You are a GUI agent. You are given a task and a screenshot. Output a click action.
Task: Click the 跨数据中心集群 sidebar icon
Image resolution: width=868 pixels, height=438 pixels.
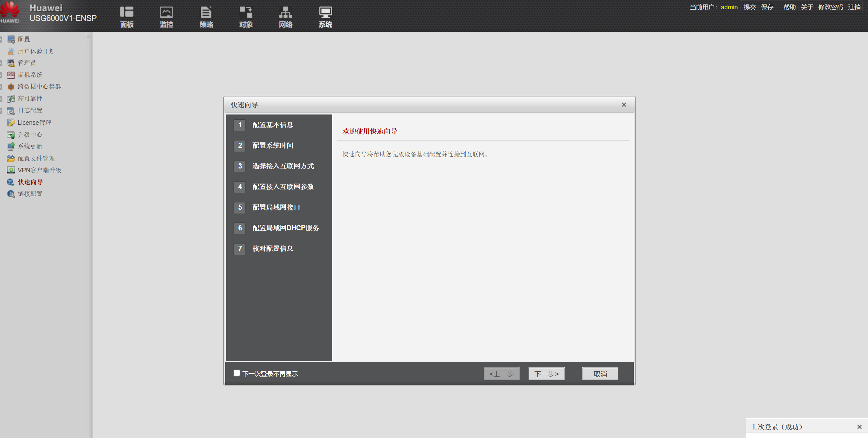(11, 87)
